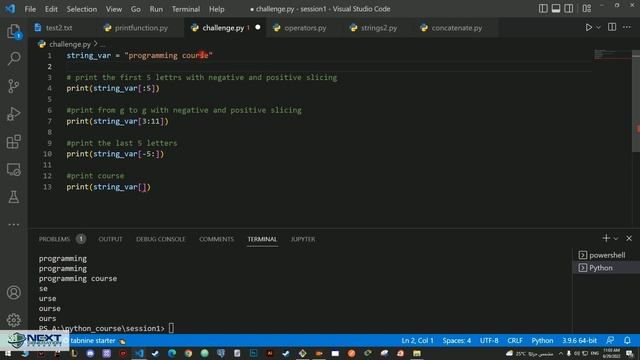Open the Extensions view

tap(14, 142)
